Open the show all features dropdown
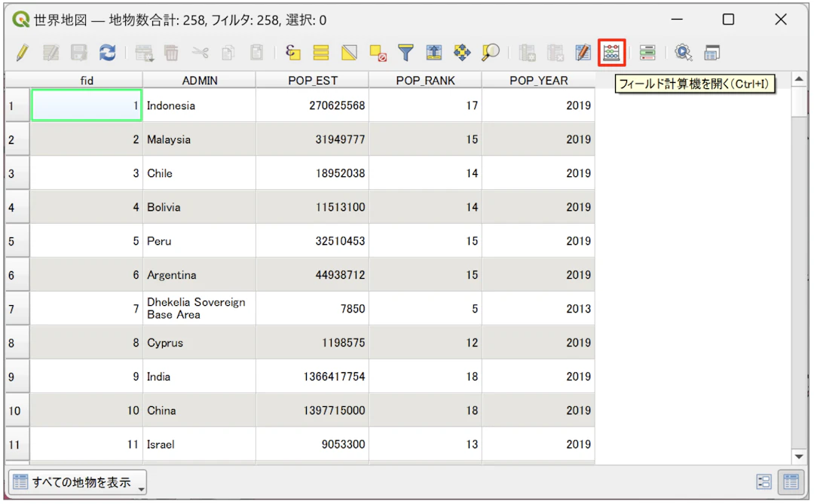Image resolution: width=814 pixels, height=504 pixels. tap(78, 482)
